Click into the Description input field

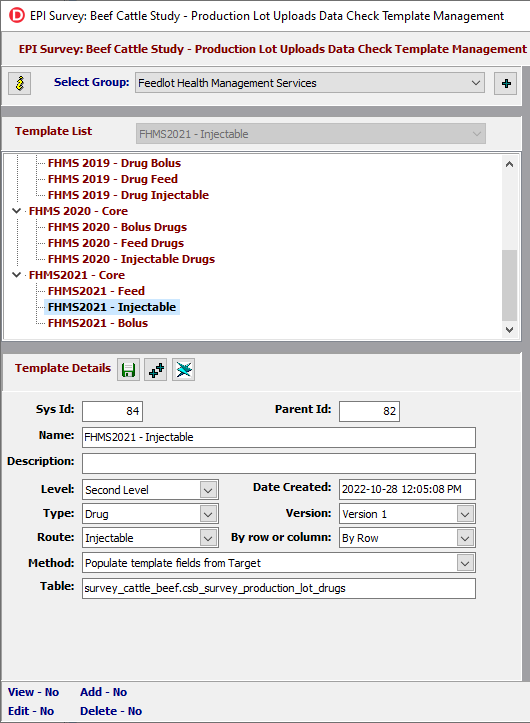[x=279, y=463]
